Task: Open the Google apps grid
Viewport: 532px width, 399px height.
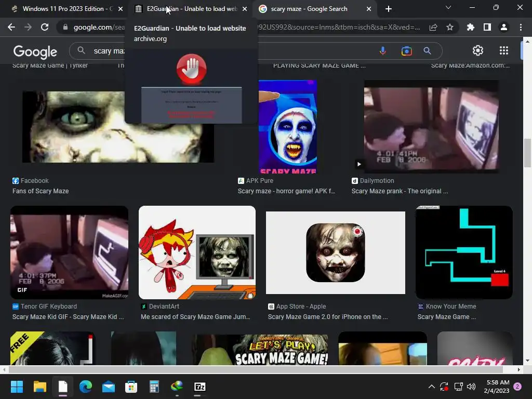Action: pos(504,50)
